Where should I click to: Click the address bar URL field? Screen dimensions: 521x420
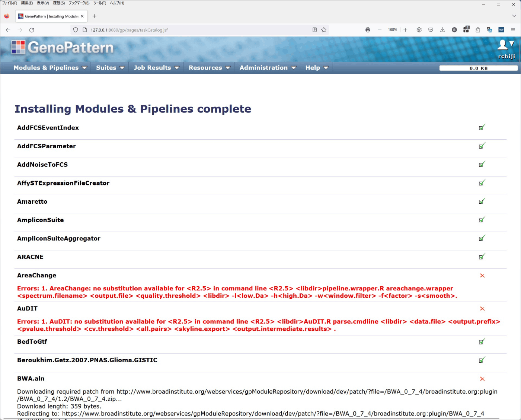199,30
